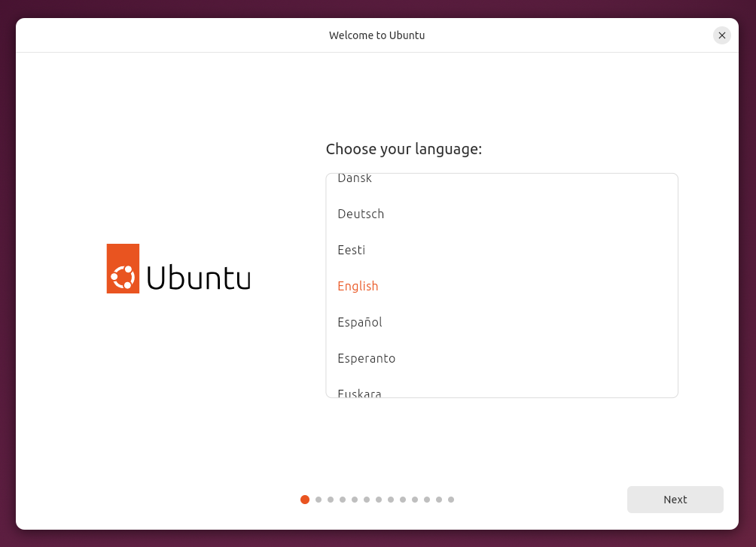Screen dimensions: 756x547
Task: Click the second page indicator dot
Action: tap(318, 499)
